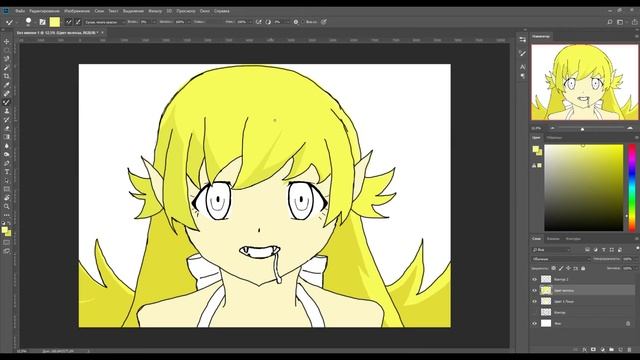
Task: Select the Move tool
Action: [7, 42]
